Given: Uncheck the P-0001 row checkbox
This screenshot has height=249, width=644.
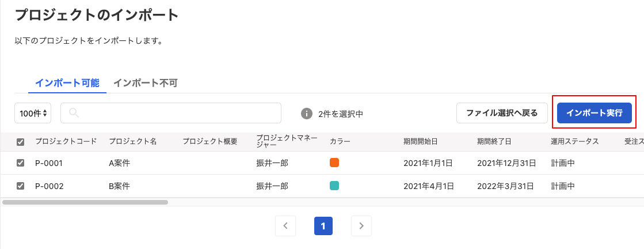Looking at the screenshot, I should coord(20,163).
